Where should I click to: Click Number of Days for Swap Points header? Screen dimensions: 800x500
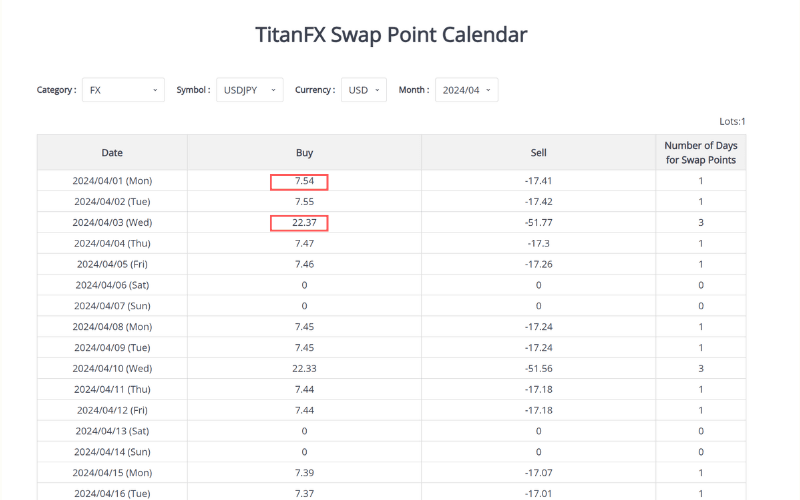(x=701, y=153)
